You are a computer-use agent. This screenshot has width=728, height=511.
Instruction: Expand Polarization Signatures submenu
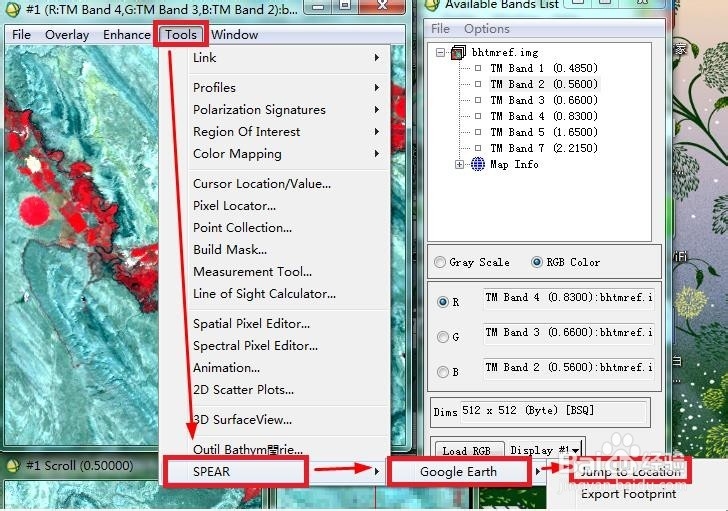(x=288, y=110)
